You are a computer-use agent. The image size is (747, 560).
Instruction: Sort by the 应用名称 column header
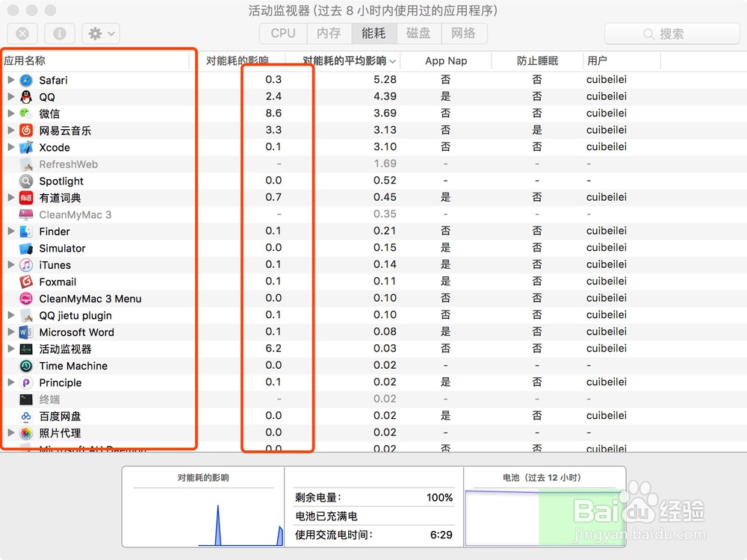pos(96,61)
